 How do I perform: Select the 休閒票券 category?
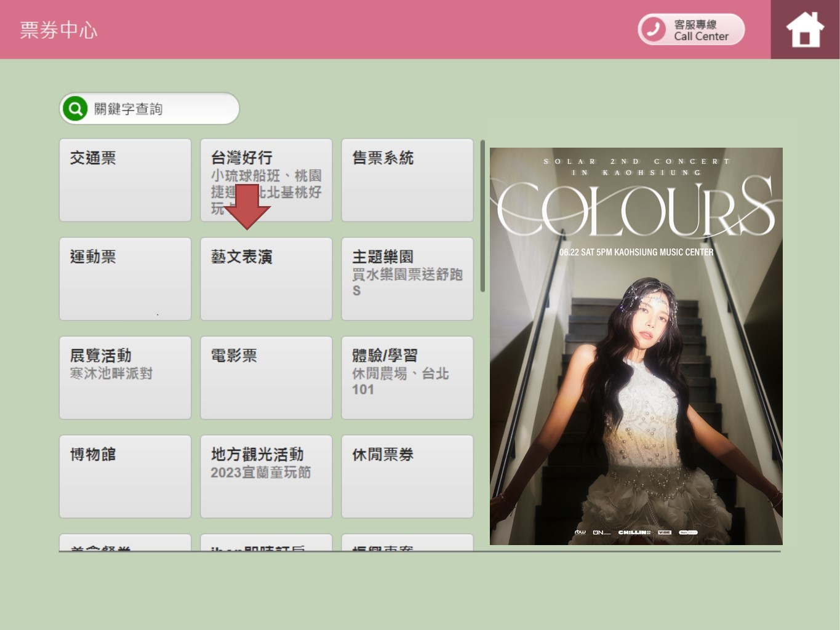407,477
